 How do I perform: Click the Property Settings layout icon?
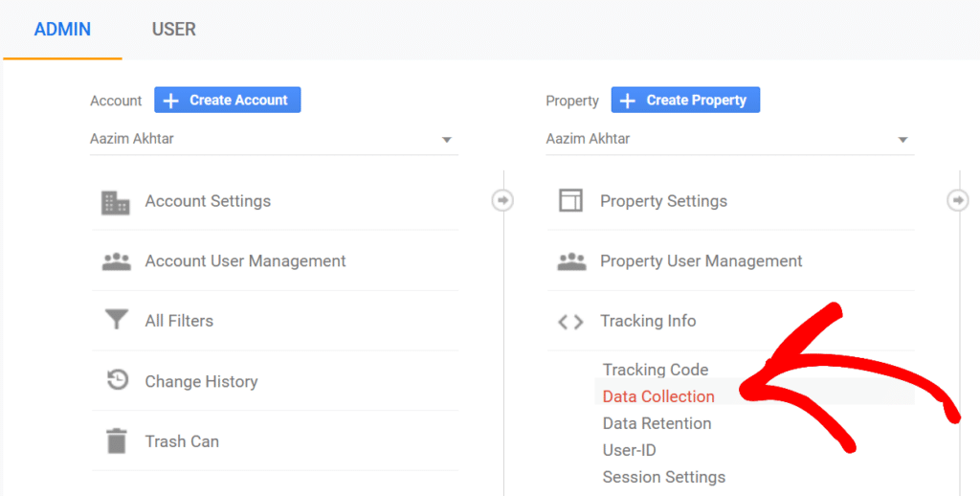pyautogui.click(x=570, y=201)
